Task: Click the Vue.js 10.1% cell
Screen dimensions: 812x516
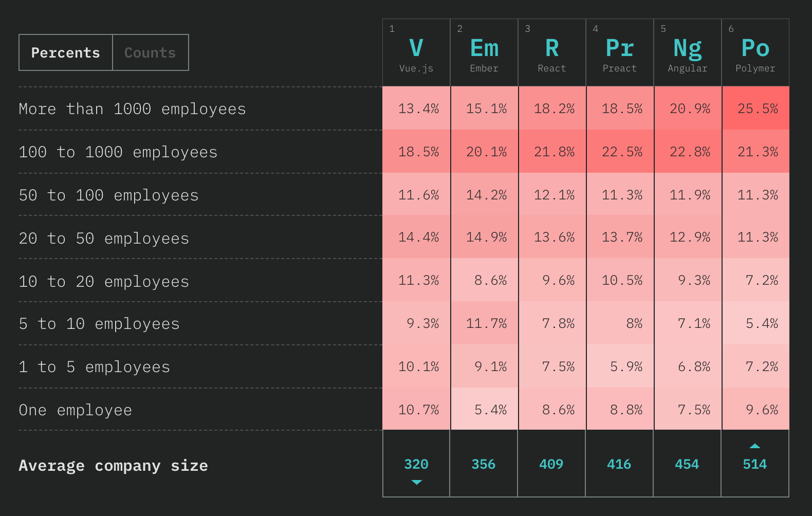Action: [416, 366]
